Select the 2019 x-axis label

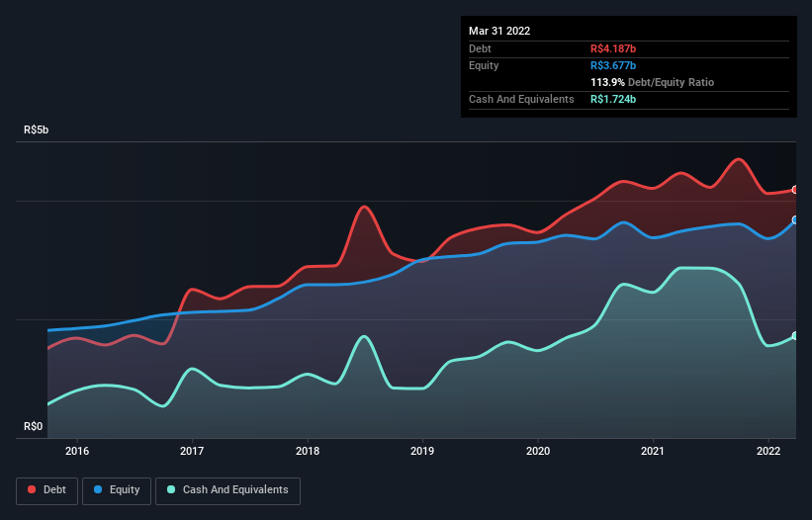(422, 451)
